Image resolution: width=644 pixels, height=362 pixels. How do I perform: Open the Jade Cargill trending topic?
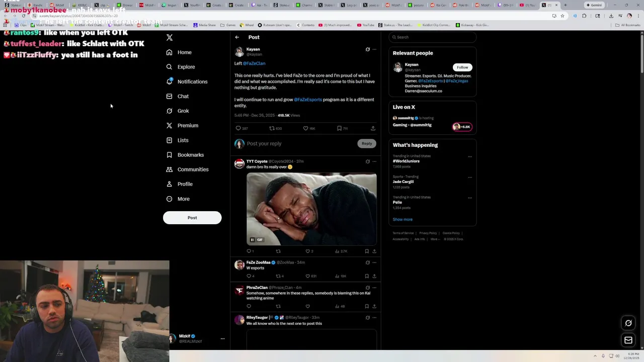(403, 182)
